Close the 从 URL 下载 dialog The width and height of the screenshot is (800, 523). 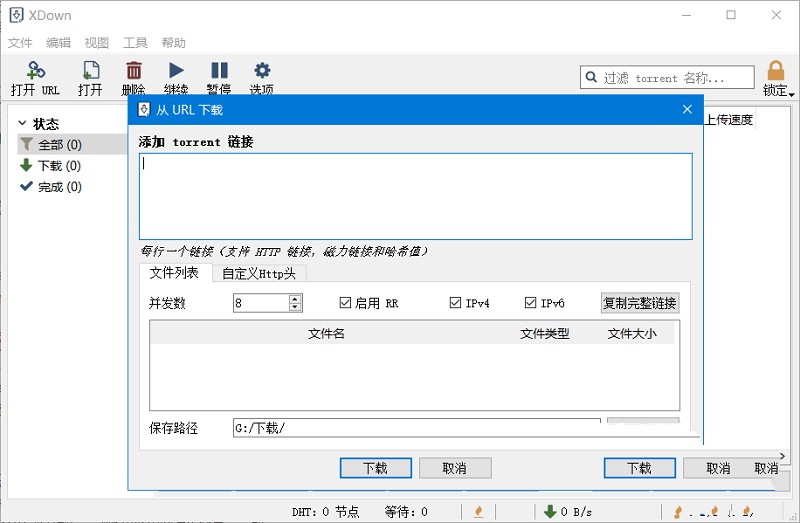pos(687,109)
